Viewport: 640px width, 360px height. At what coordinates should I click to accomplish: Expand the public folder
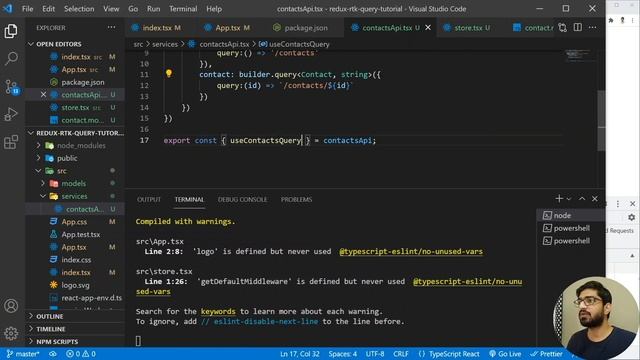(75, 158)
